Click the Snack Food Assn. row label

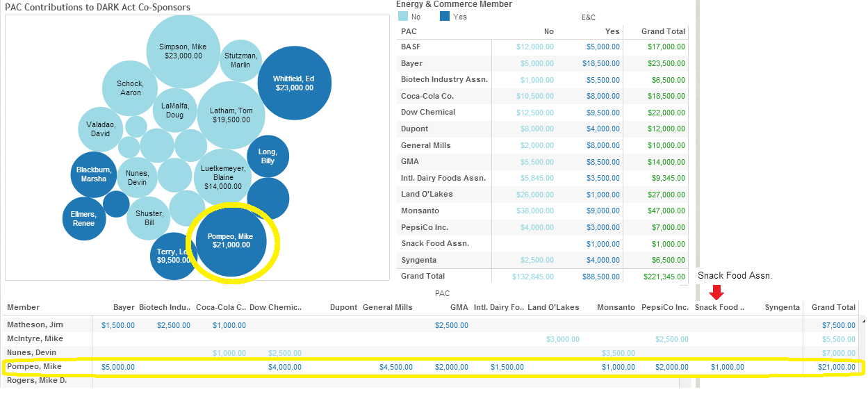tap(435, 243)
